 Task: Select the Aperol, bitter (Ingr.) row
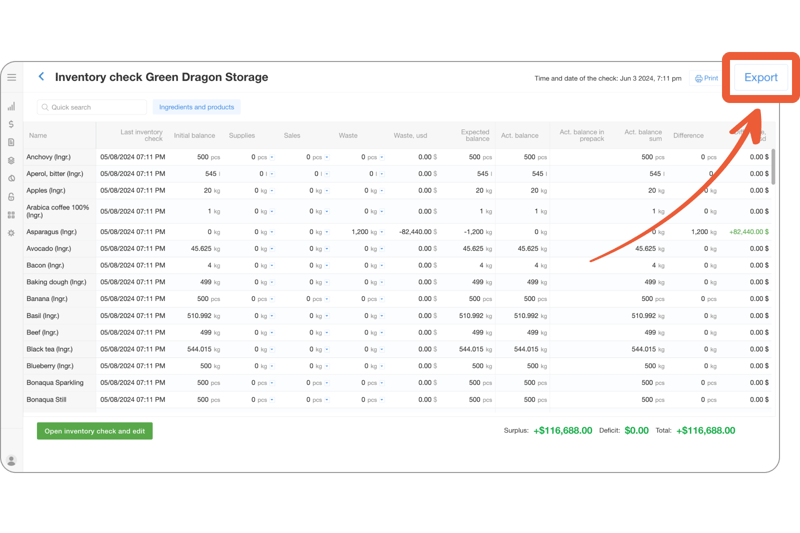55,174
